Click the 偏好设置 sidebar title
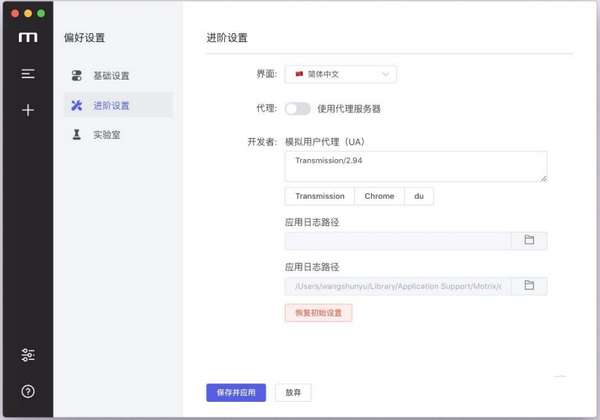This screenshot has height=420, width=600. coord(84,37)
